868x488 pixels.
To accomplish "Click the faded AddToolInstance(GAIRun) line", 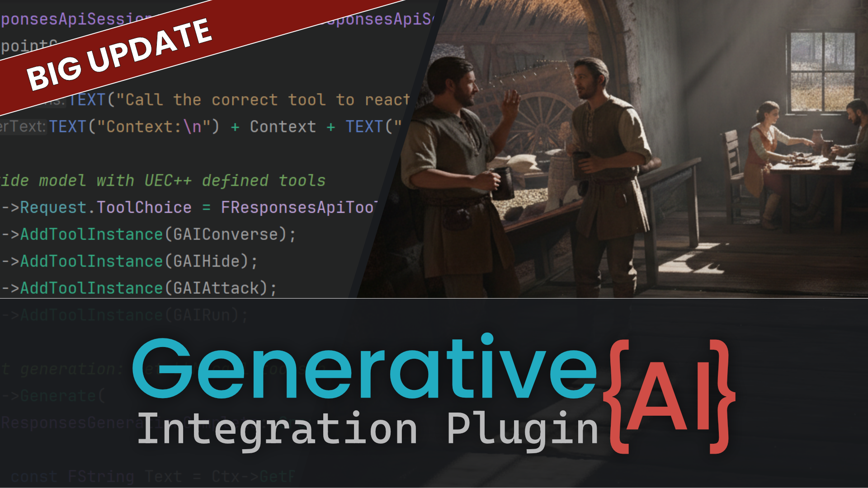I will (x=125, y=315).
